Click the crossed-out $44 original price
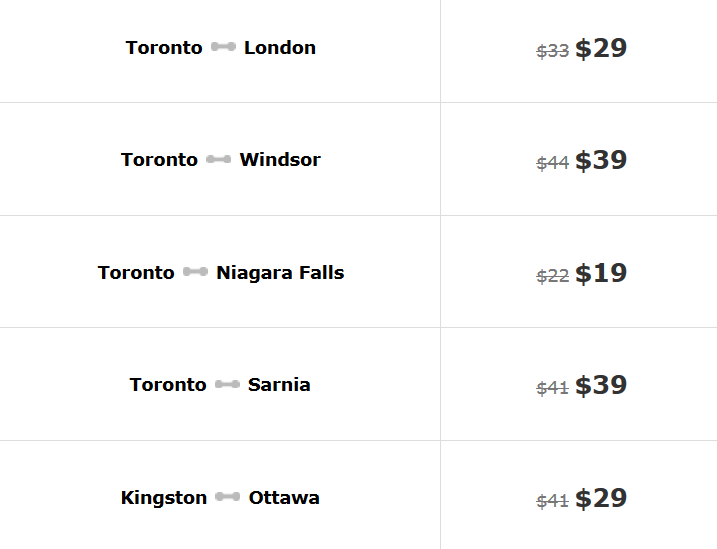This screenshot has width=717, height=549. 553,163
